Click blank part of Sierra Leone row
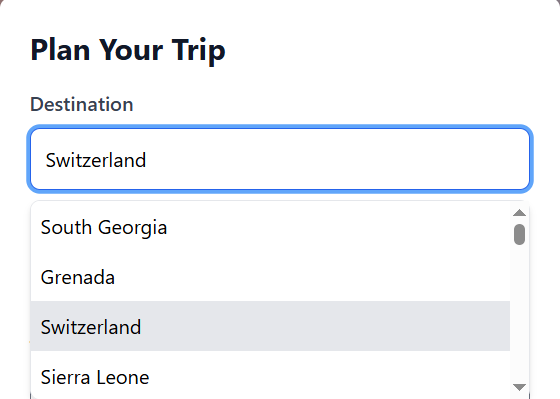Viewport: 560px width, 399px height. tap(330, 375)
